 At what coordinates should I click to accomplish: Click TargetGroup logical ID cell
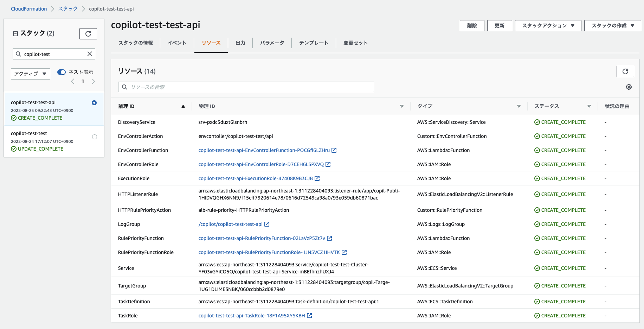click(x=132, y=286)
